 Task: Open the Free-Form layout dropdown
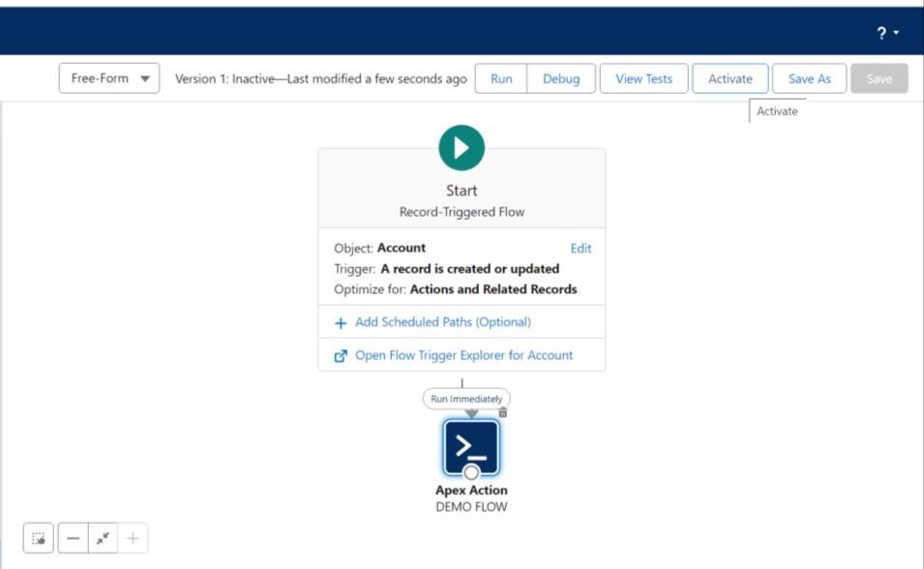click(x=109, y=78)
